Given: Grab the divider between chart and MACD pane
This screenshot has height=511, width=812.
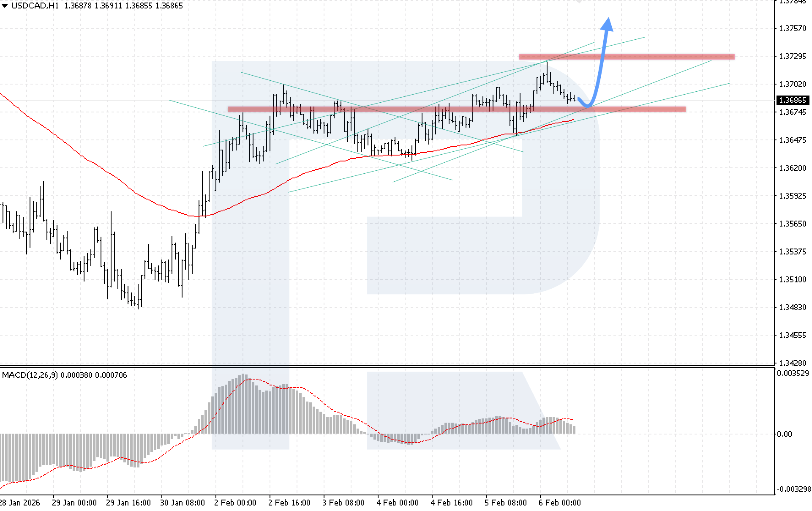Looking at the screenshot, I should click(x=380, y=366).
